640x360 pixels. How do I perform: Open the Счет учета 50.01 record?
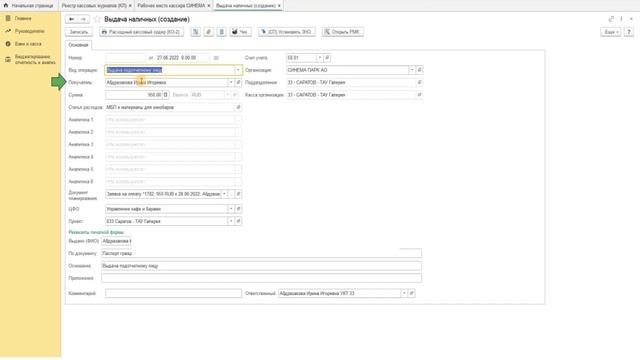point(327,58)
